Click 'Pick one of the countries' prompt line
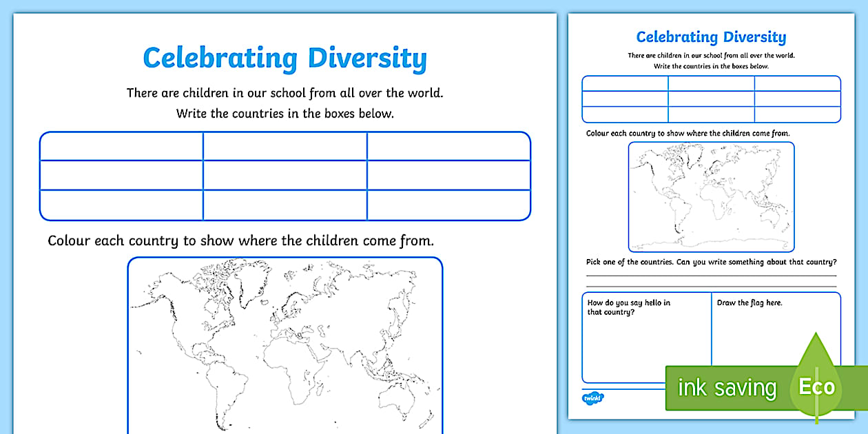 click(712, 262)
